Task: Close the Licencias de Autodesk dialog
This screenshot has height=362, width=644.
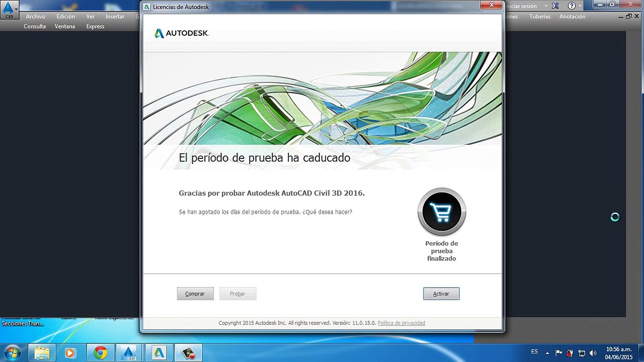Action: 491,6
